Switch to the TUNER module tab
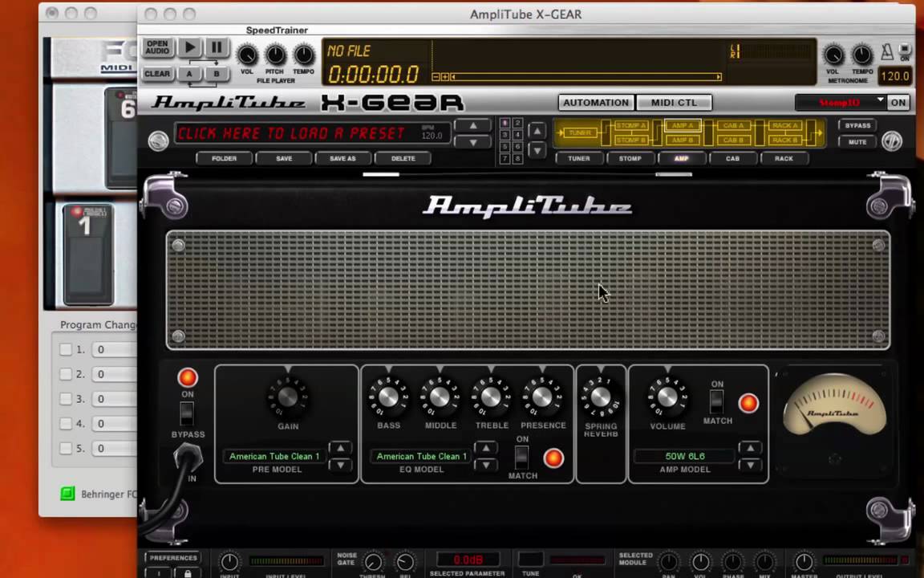This screenshot has height=578, width=924. pyautogui.click(x=578, y=158)
